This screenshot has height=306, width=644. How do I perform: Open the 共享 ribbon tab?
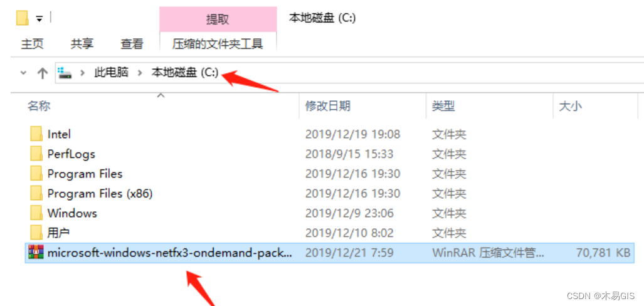pyautogui.click(x=82, y=44)
